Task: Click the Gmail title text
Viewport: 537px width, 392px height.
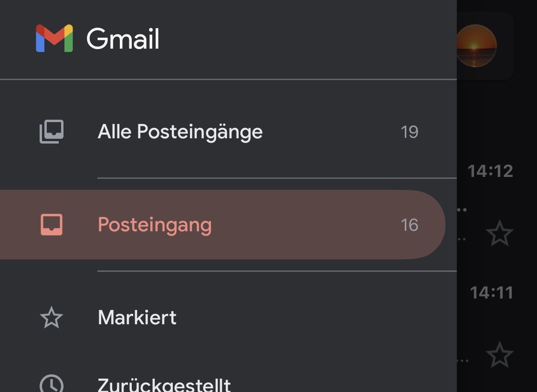Action: coord(123,39)
